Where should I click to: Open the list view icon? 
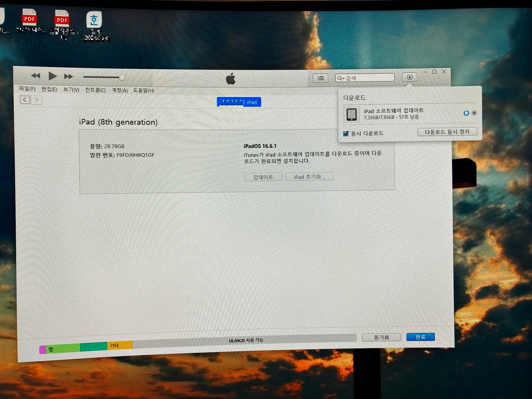(321, 78)
